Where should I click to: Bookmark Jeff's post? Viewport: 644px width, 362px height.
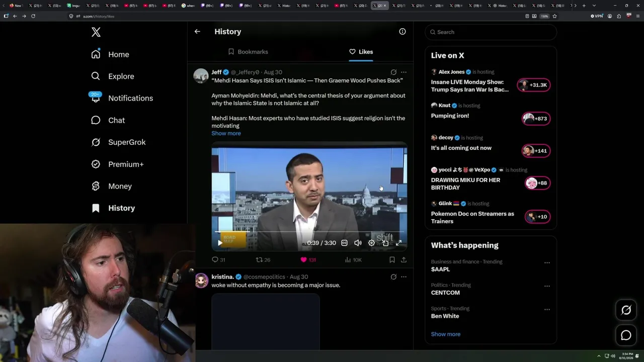coord(392,260)
